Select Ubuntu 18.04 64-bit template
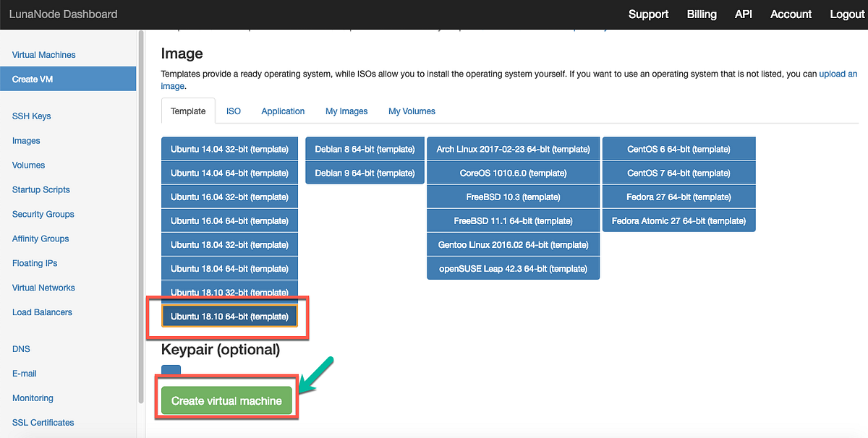 pyautogui.click(x=229, y=269)
